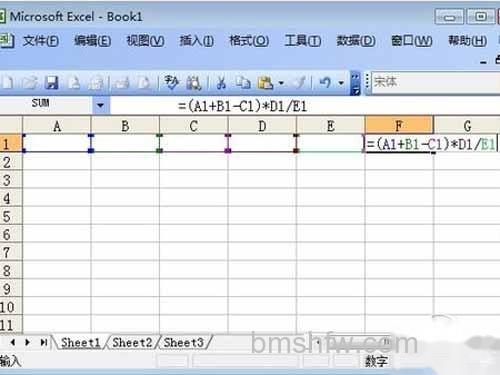The image size is (500, 375).
Task: Select row 9 header
Action: point(11,289)
